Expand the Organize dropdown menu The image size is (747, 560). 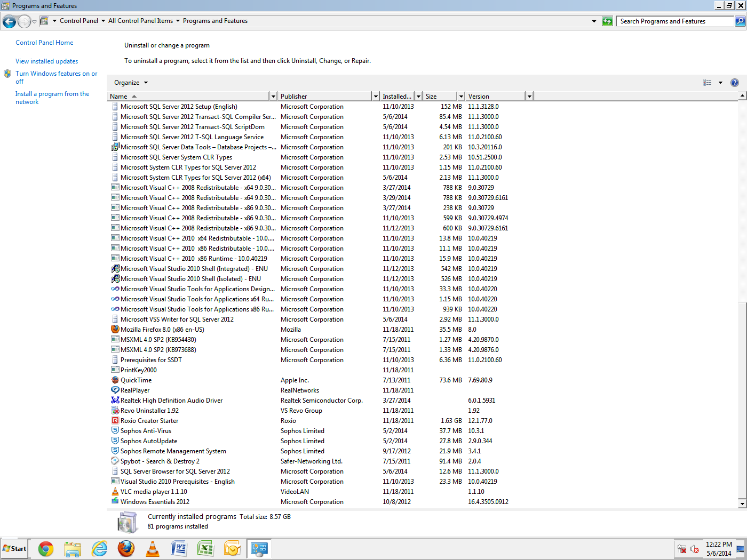pyautogui.click(x=131, y=83)
